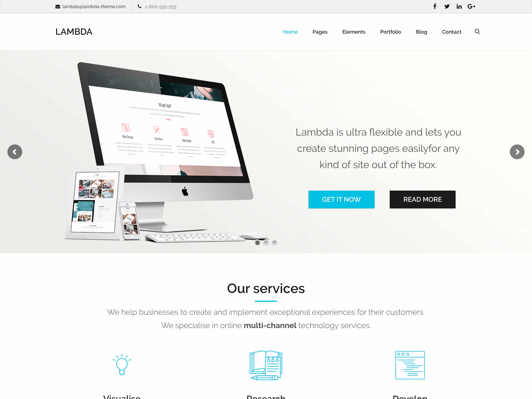Click the Facebook social media icon
Screen dimensions: 532x399
coord(436,7)
